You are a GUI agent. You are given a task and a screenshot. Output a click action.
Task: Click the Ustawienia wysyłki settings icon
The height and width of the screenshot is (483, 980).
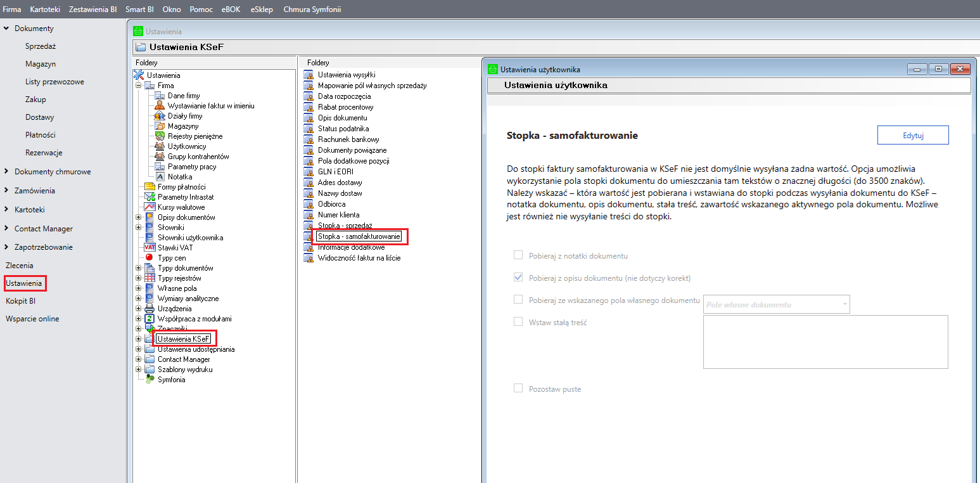click(309, 75)
